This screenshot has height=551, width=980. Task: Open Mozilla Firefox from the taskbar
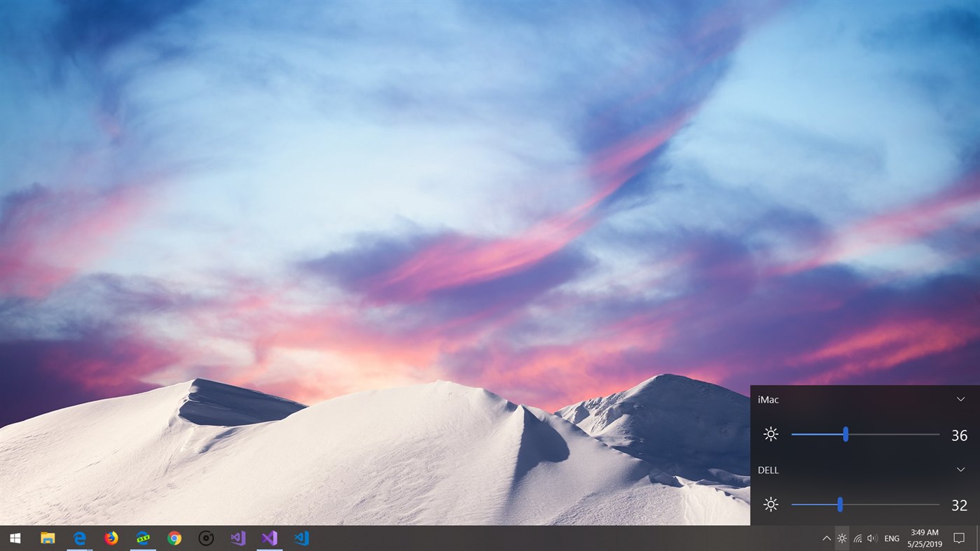[x=111, y=538]
